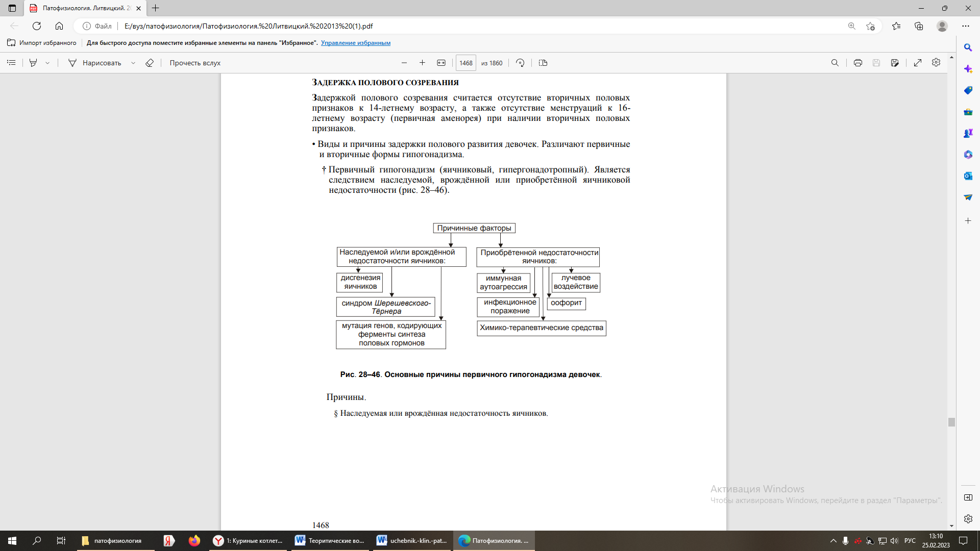The height and width of the screenshot is (551, 980).
Task: Click the address bar URL
Action: [249, 26]
